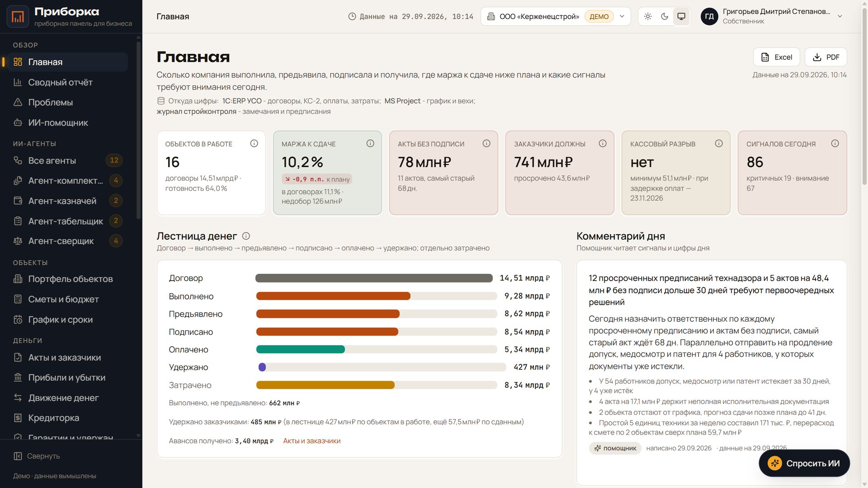The width and height of the screenshot is (868, 488).
Task: Click the помощник tag in comment
Action: pyautogui.click(x=615, y=448)
